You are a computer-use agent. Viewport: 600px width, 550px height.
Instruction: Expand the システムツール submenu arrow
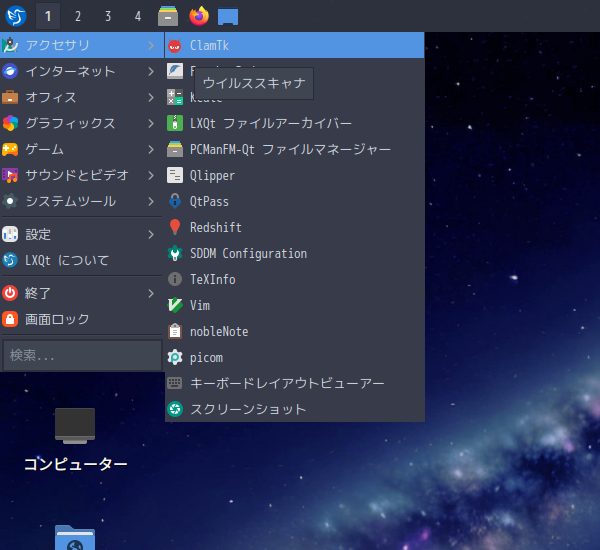pyautogui.click(x=151, y=201)
